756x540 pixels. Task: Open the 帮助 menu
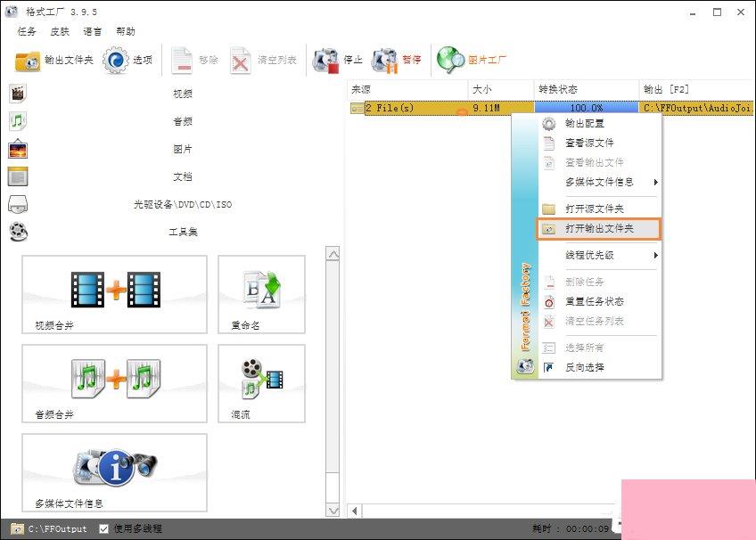126,31
